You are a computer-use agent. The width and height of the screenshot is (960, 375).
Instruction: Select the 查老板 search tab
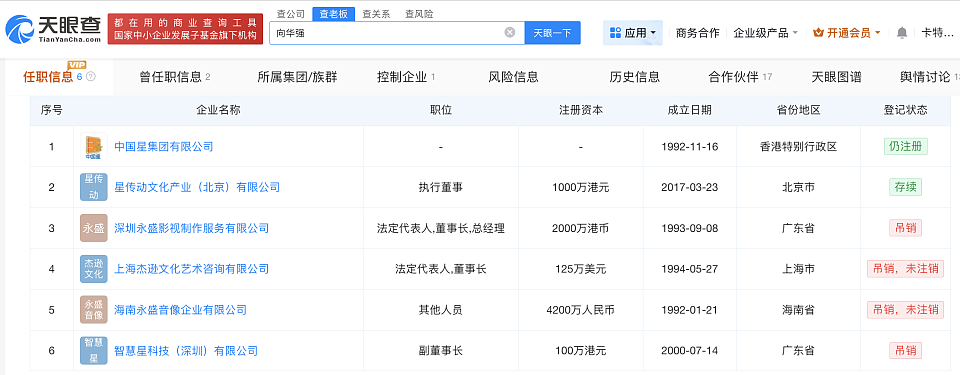(333, 13)
